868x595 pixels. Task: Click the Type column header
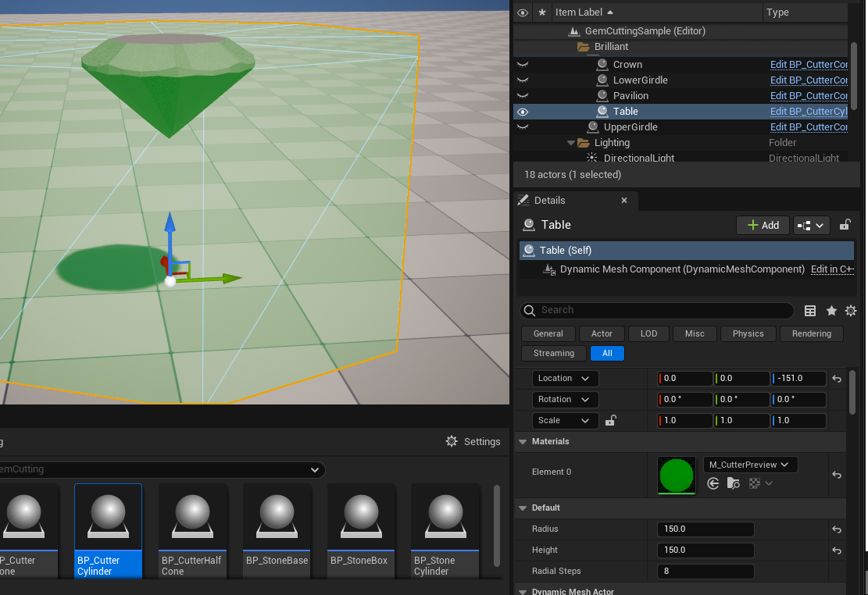tap(777, 12)
